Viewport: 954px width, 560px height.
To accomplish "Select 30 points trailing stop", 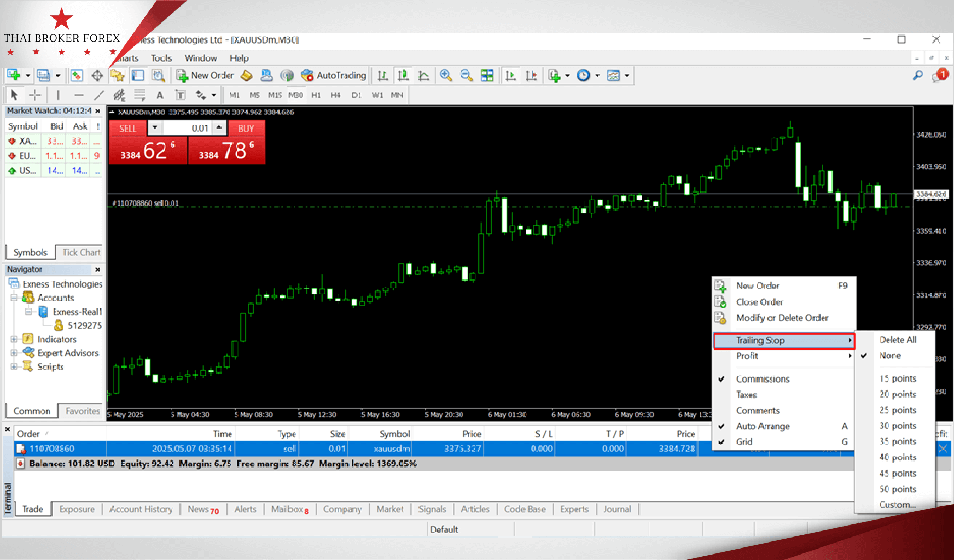I will pos(895,426).
